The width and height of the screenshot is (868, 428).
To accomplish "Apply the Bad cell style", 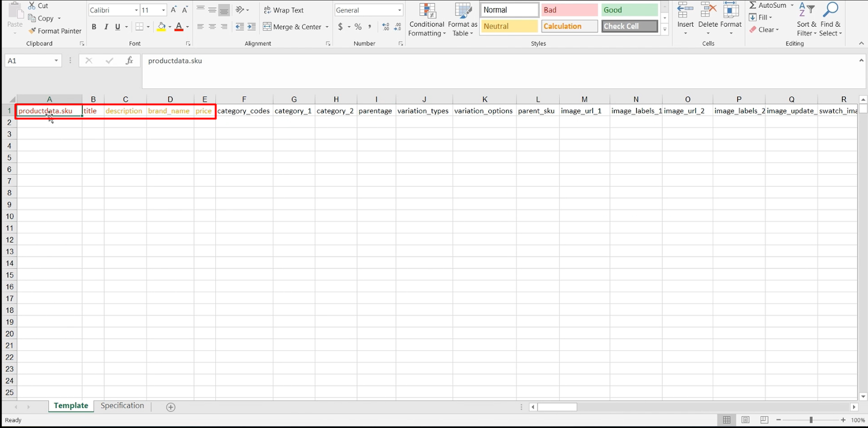I will (570, 10).
